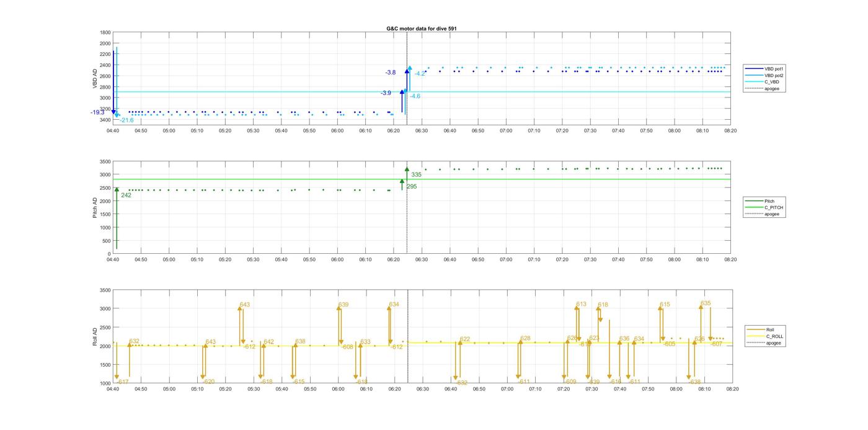The height and width of the screenshot is (430, 868).
Task: Click the "500" tick on the Pitch axis
Action: click(107, 241)
